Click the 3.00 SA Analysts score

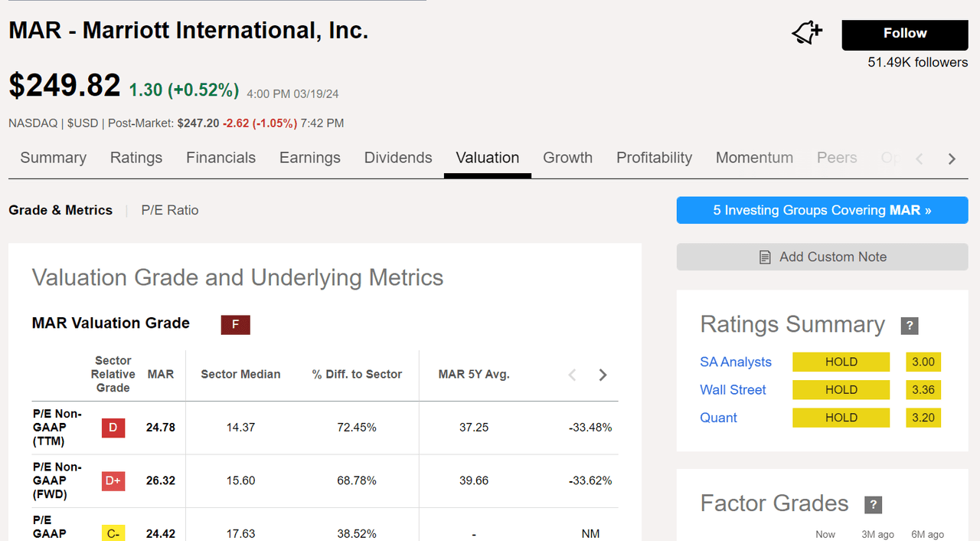tap(923, 362)
